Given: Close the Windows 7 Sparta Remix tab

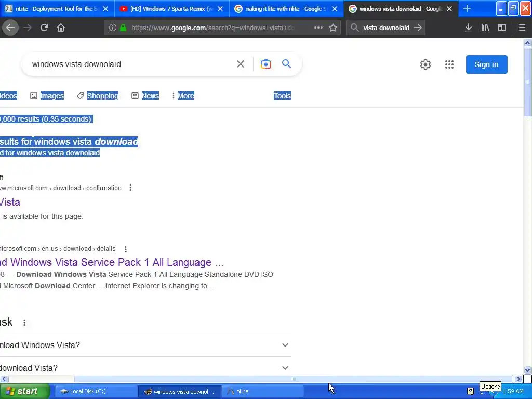Looking at the screenshot, I should pos(220,9).
